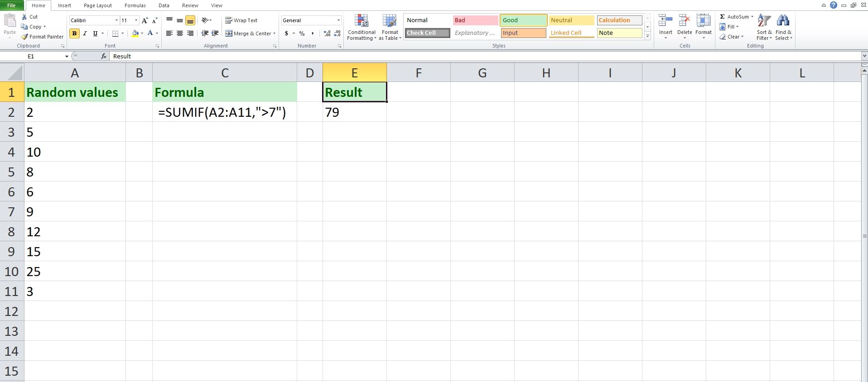This screenshot has width=868, height=382.
Task: Open the Clear button menu
Action: (x=731, y=37)
